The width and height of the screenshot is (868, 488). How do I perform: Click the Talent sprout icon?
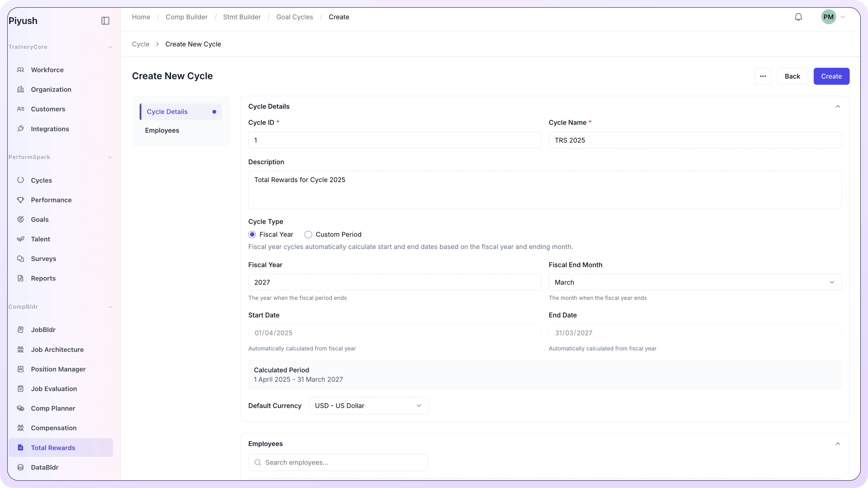[x=21, y=239]
